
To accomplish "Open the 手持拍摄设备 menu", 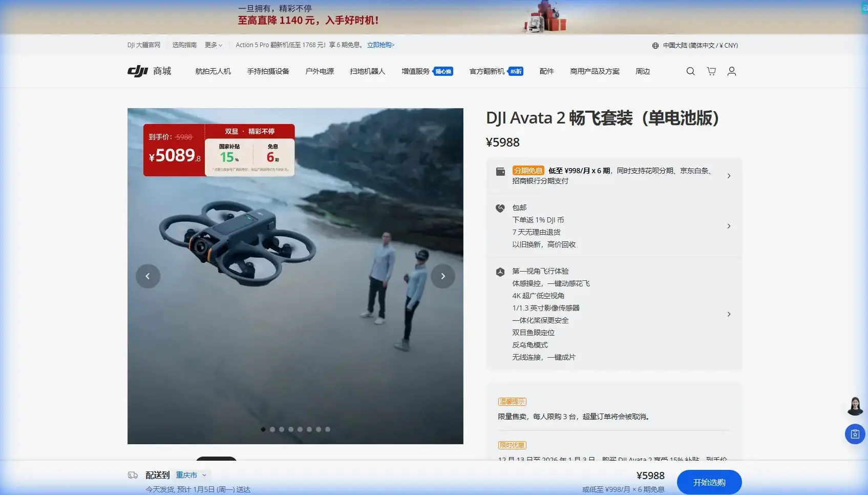I will (268, 71).
